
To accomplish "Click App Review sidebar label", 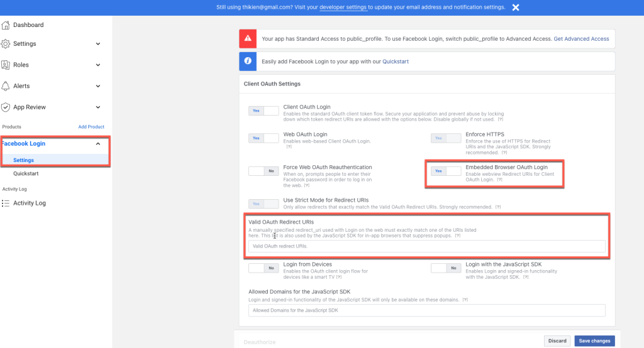I will (x=30, y=107).
